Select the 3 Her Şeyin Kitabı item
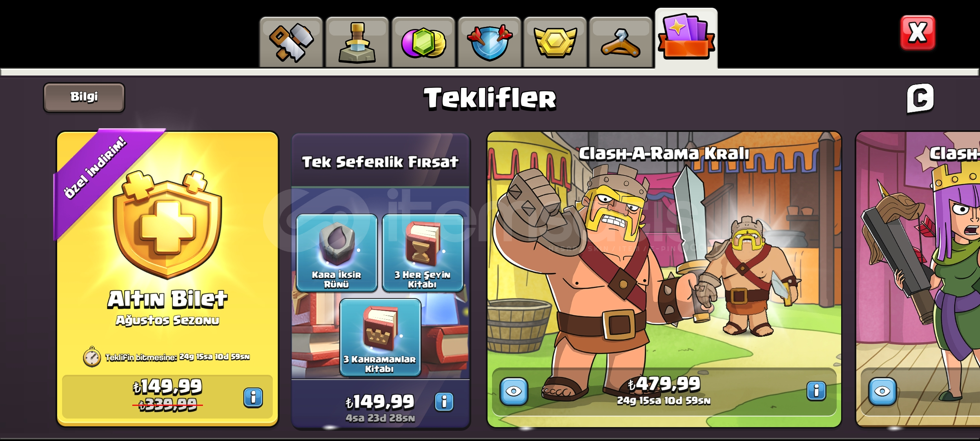Screen dimensions: 980x441 [x=423, y=252]
